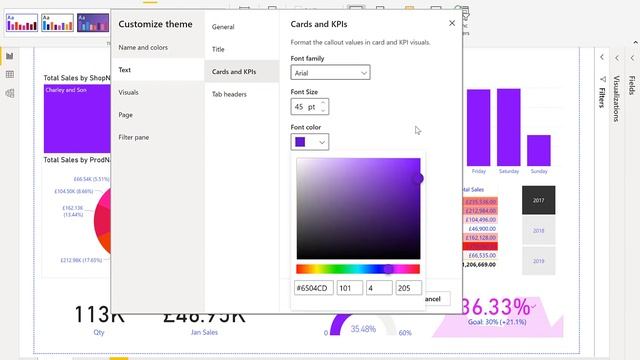The height and width of the screenshot is (360, 640).
Task: Click the red value field 101
Action: [349, 288]
